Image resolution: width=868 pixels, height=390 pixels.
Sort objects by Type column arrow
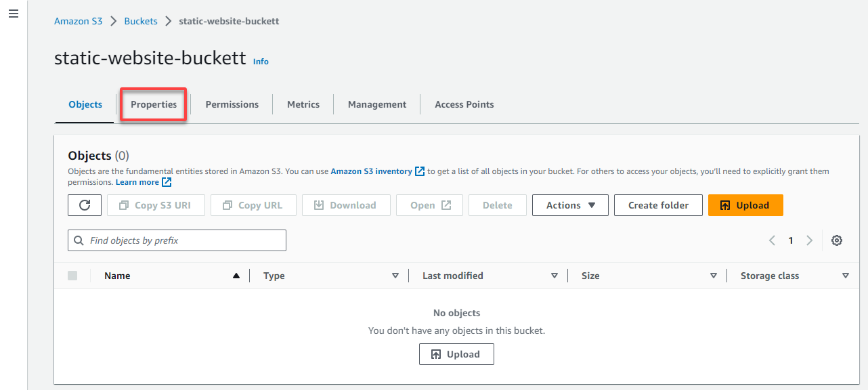click(x=395, y=276)
